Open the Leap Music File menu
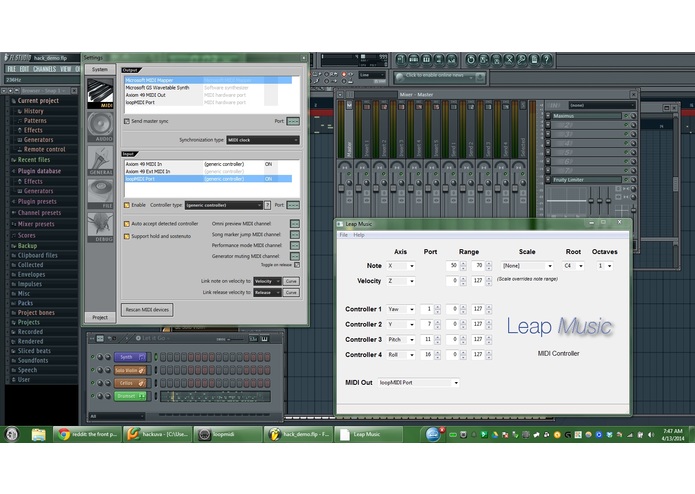The height and width of the screenshot is (494, 695). (344, 235)
